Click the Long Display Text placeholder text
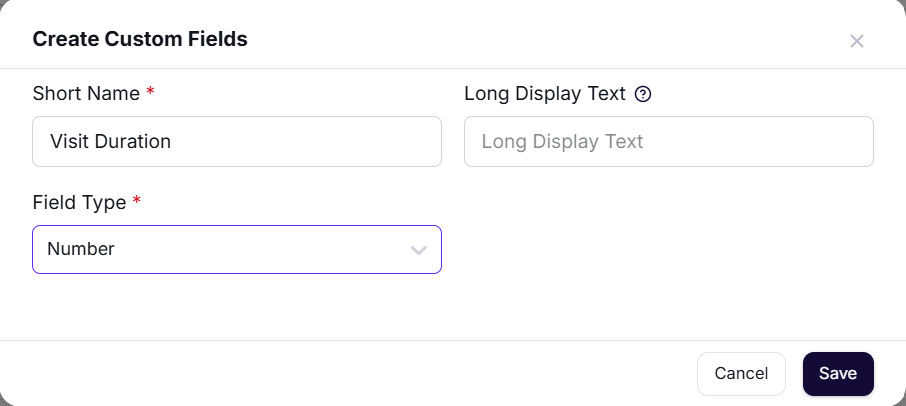906x406 pixels. pos(562,141)
